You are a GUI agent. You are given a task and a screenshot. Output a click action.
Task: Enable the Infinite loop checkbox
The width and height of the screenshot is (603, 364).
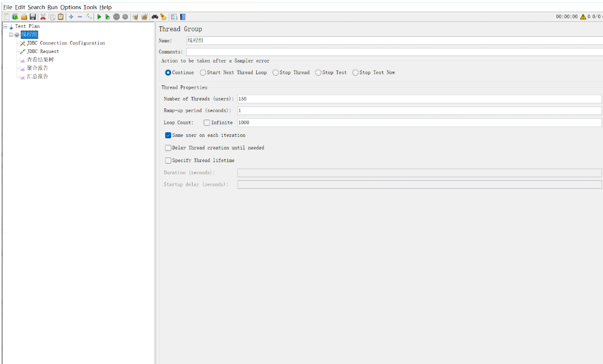click(207, 123)
